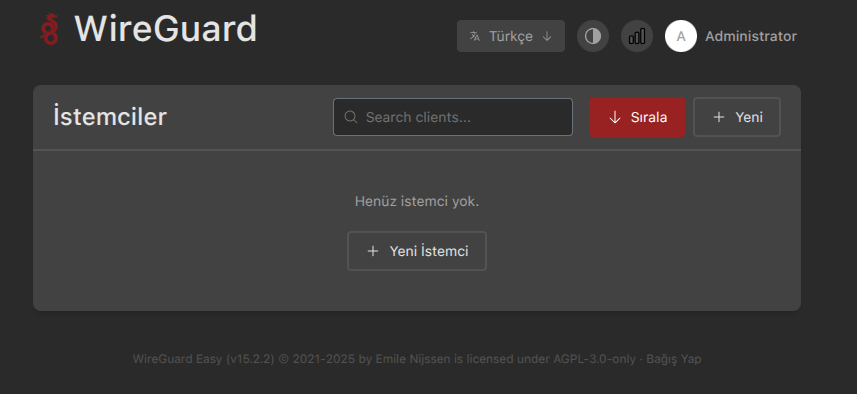Add a client with the Yeni button
The width and height of the screenshot is (857, 394).
737,117
